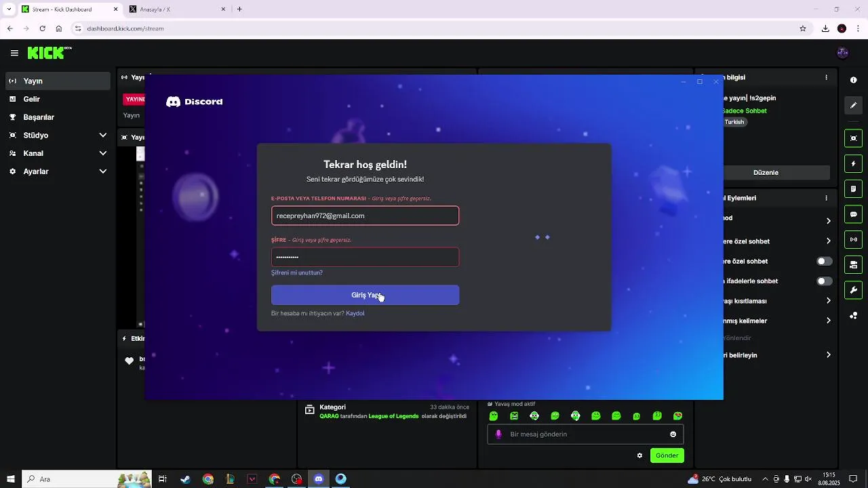Screen dimensions: 868x488
Task: Click the Discord icon on the taskbar
Action: [319, 479]
